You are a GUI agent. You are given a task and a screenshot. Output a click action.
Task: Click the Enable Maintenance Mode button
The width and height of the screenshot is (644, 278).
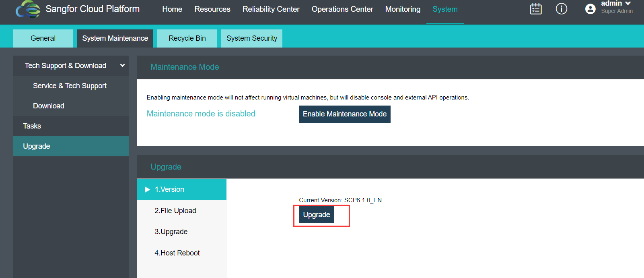[x=345, y=114]
